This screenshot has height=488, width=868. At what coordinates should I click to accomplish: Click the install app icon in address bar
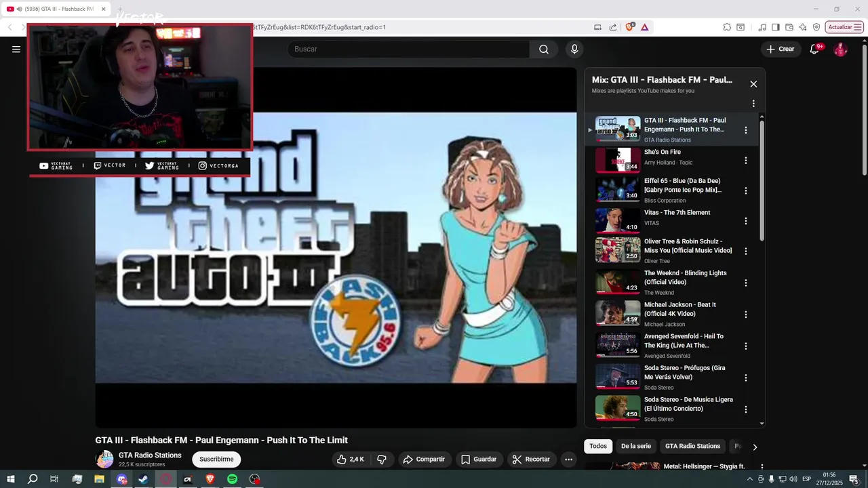(597, 27)
